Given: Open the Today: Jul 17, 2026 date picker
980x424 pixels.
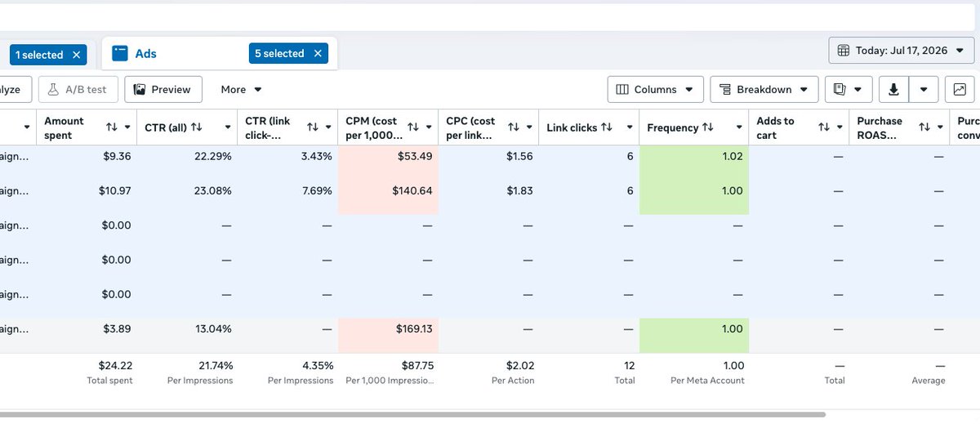Looking at the screenshot, I should pos(902,51).
